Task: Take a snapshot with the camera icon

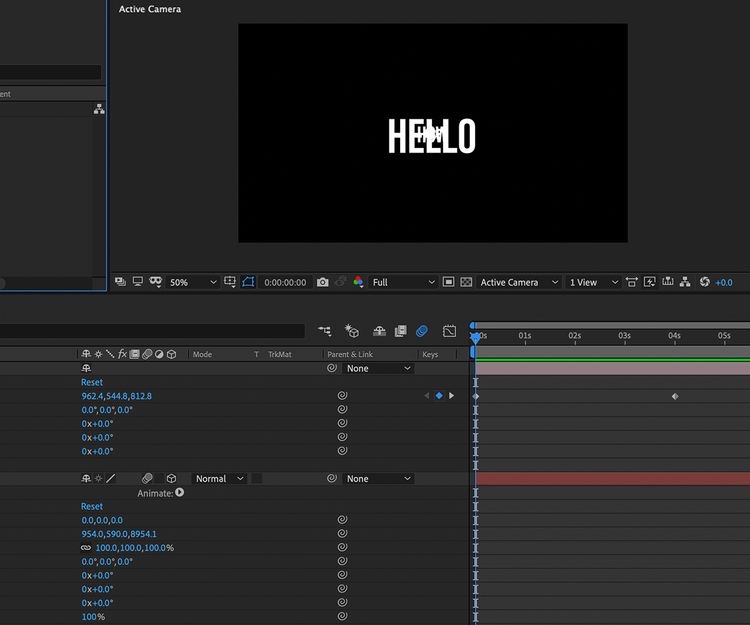Action: click(x=322, y=283)
